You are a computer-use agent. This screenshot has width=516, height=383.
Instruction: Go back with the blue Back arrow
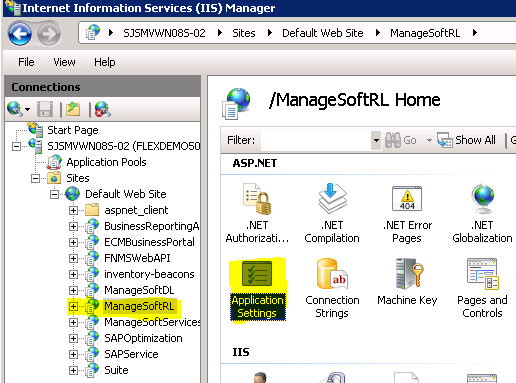click(20, 33)
